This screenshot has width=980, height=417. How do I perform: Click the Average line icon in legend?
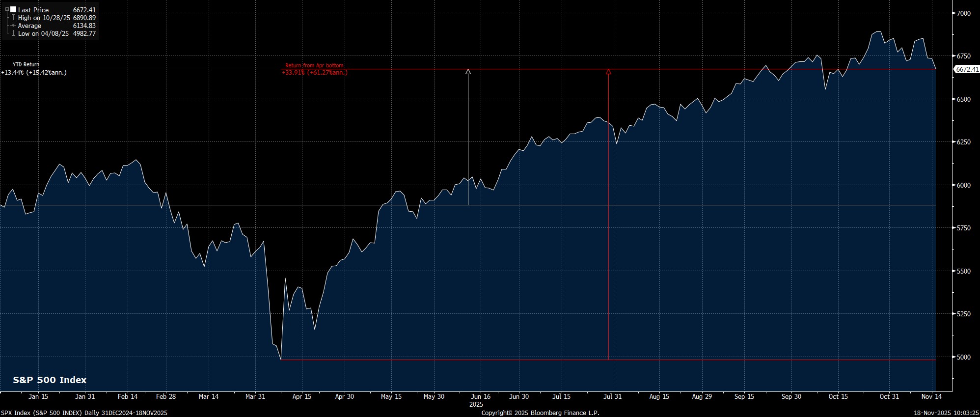pyautogui.click(x=14, y=26)
